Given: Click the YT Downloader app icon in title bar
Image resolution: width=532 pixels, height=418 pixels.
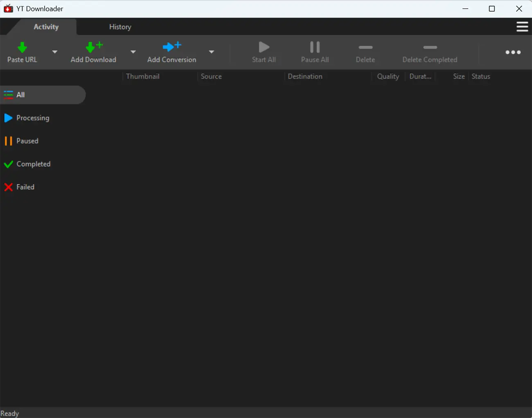Looking at the screenshot, I should click(8, 8).
